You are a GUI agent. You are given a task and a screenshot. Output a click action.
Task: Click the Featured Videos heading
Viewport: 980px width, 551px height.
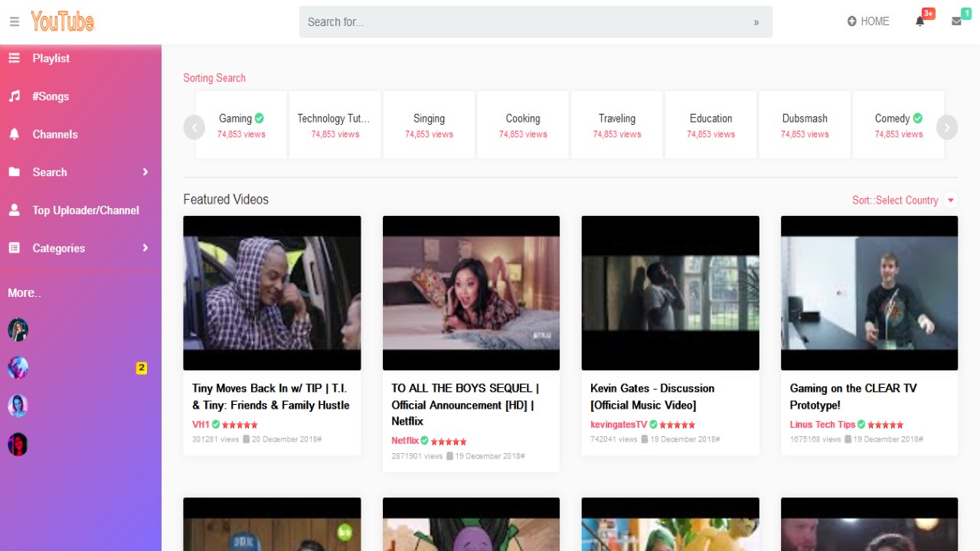226,200
